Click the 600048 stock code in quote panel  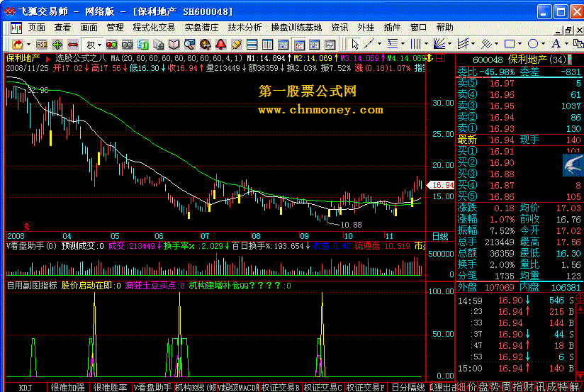488,60
